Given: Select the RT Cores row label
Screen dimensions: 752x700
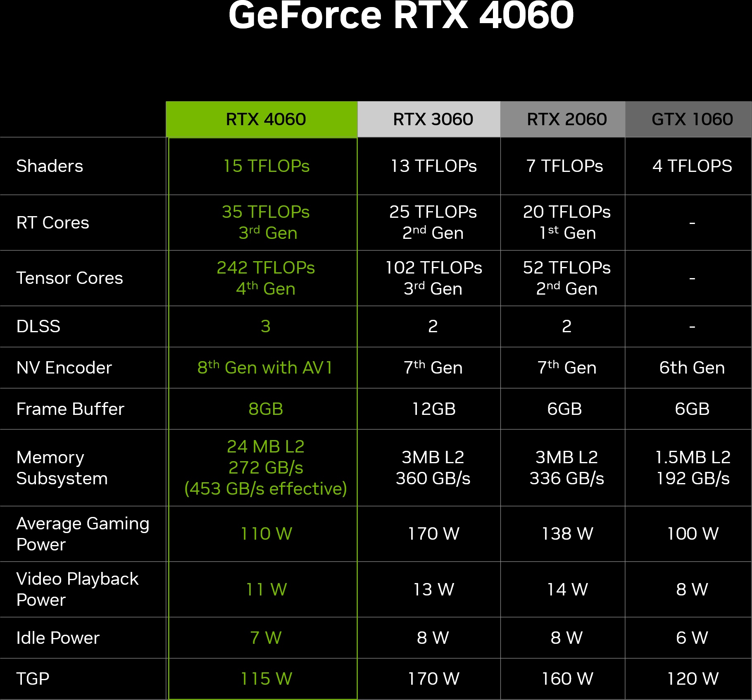Looking at the screenshot, I should [x=52, y=223].
